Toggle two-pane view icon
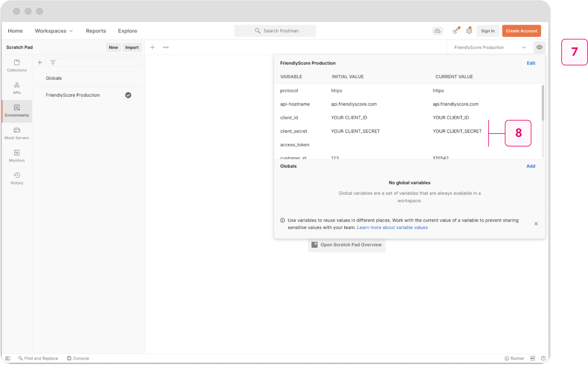588x365 pixels. point(533,358)
